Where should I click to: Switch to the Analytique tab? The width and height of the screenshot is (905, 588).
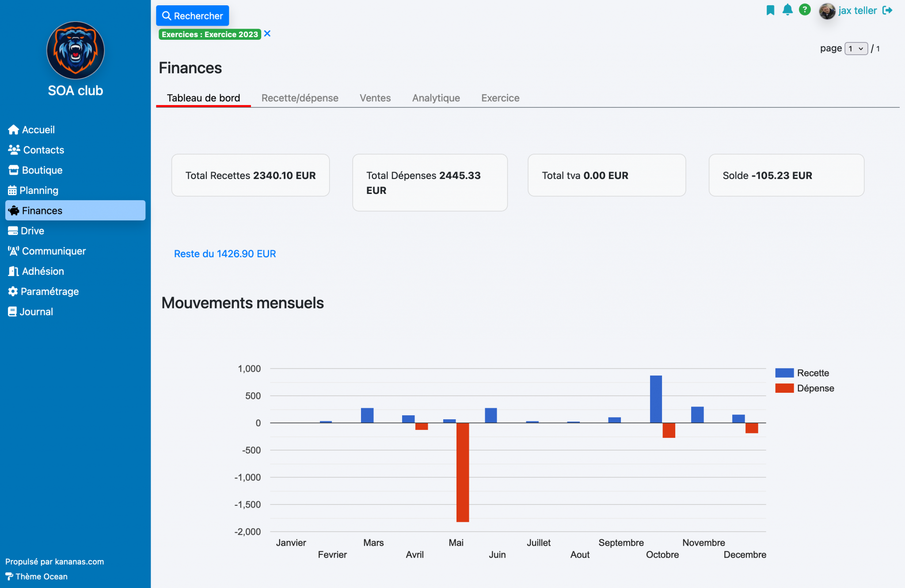436,98
